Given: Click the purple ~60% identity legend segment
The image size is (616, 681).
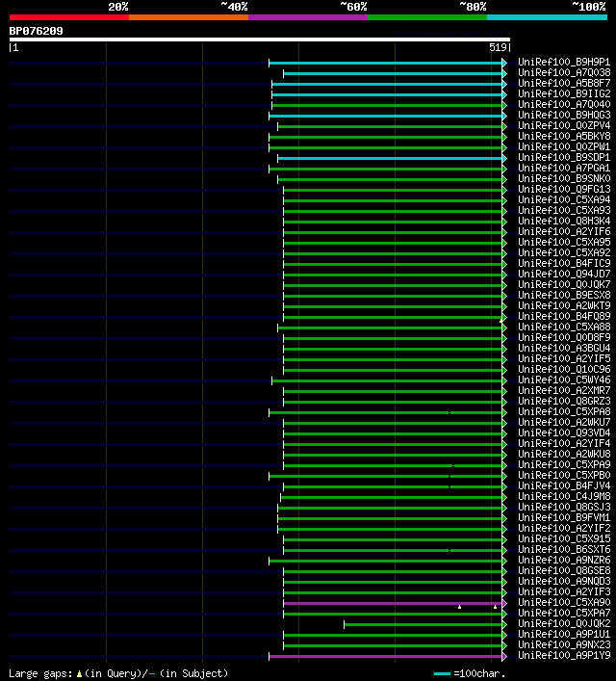Looking at the screenshot, I should coord(308,17).
